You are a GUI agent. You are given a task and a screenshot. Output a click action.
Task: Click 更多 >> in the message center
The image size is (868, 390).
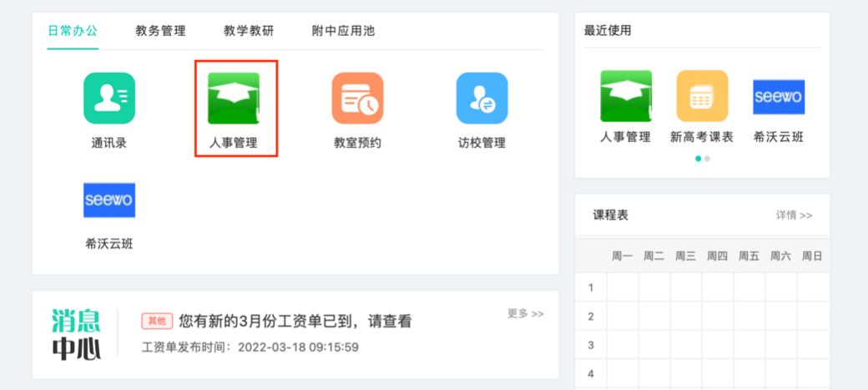coord(525,313)
